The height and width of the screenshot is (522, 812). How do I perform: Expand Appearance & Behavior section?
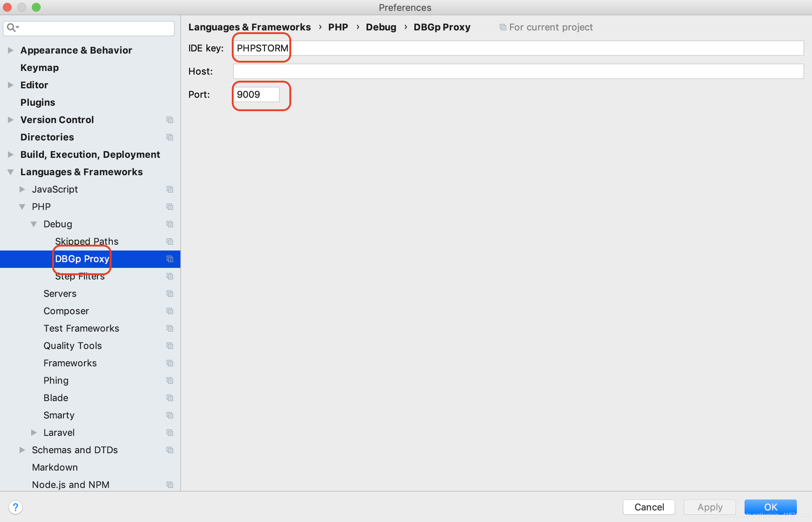point(11,50)
